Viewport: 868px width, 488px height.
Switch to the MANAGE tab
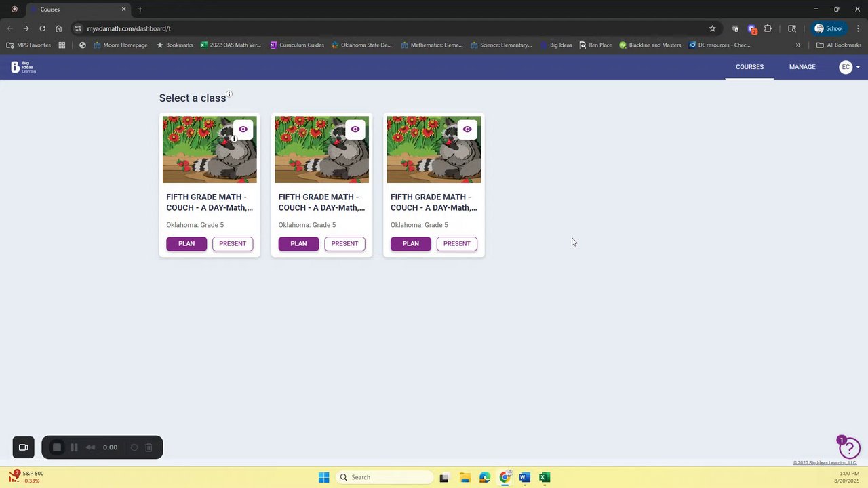(x=802, y=67)
